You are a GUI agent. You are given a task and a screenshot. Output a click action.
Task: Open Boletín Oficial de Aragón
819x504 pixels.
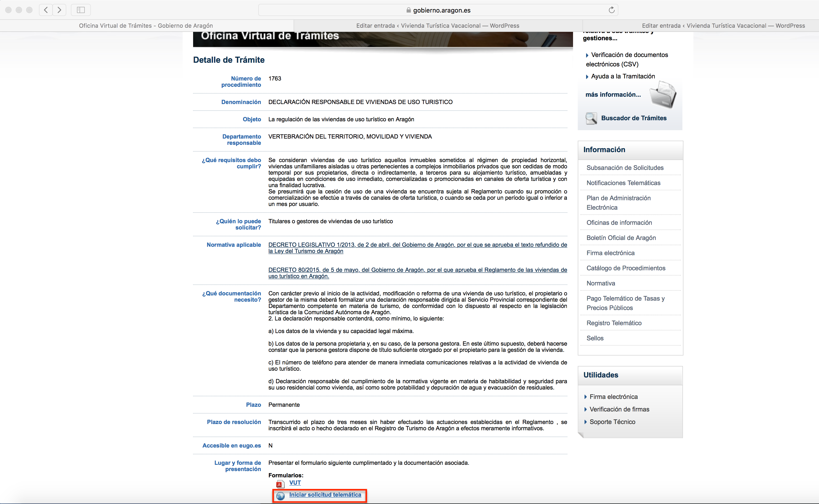[621, 238]
